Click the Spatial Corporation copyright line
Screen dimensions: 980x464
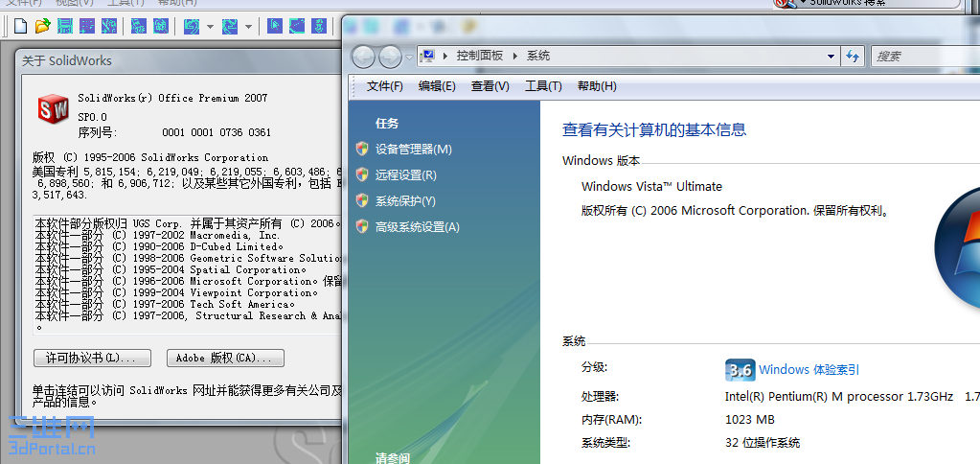pos(171,269)
